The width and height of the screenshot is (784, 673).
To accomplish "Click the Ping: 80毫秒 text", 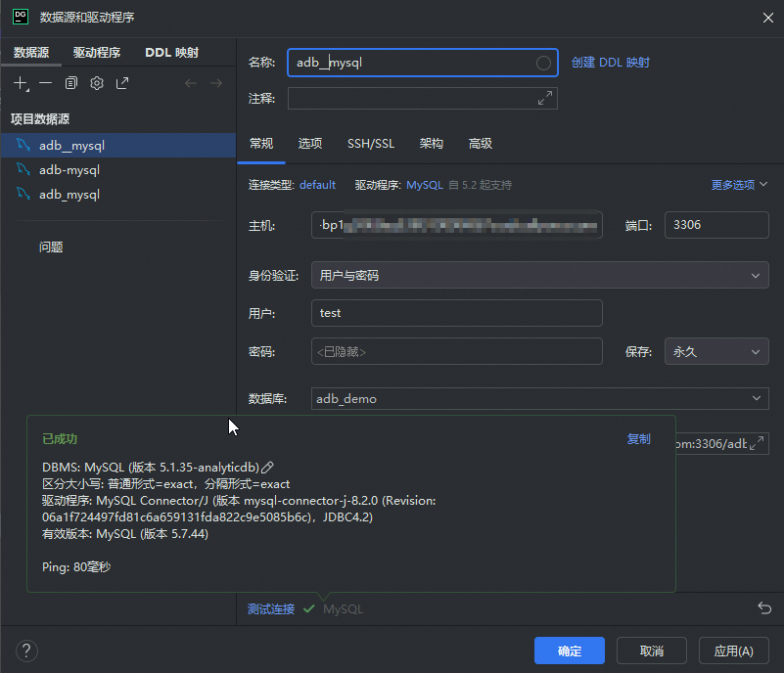I will 76,567.
